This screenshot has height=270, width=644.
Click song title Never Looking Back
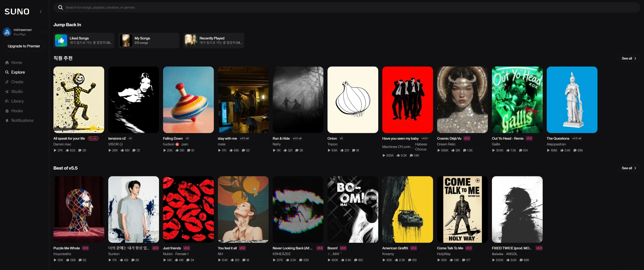(292, 248)
